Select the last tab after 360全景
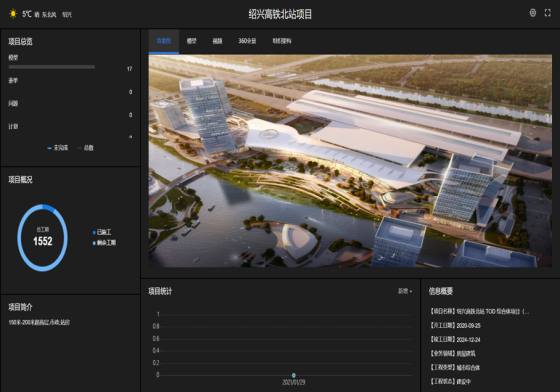This screenshot has height=392, width=560. pyautogui.click(x=282, y=41)
